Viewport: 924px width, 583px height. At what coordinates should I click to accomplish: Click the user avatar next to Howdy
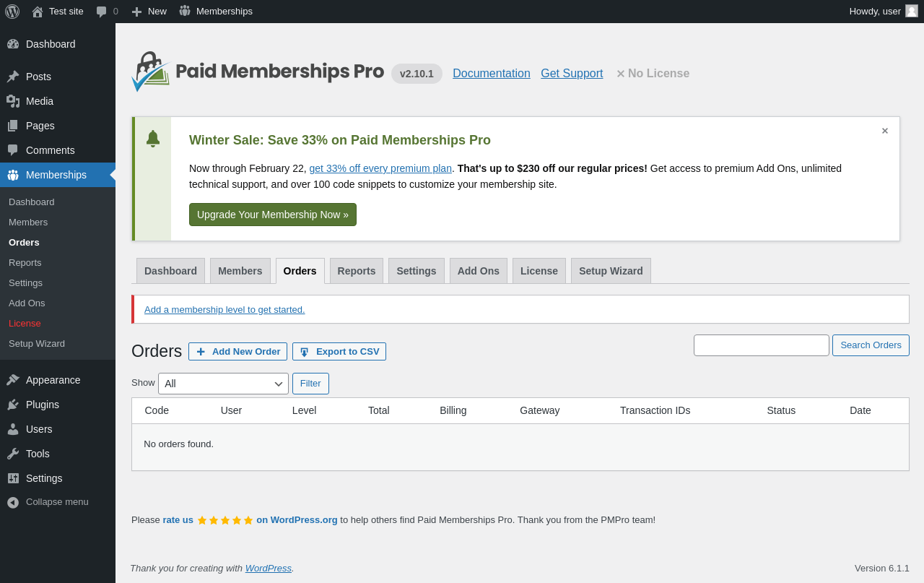tap(912, 11)
